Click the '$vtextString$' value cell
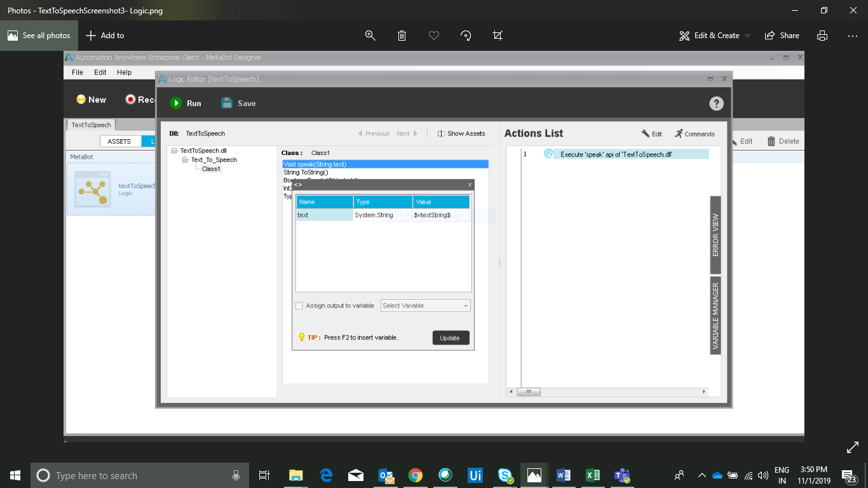 441,215
